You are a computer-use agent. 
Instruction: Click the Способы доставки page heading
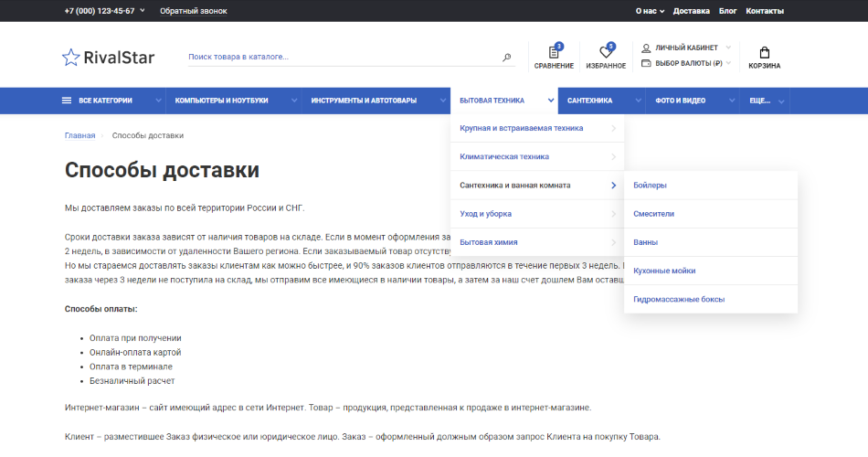coord(163,170)
